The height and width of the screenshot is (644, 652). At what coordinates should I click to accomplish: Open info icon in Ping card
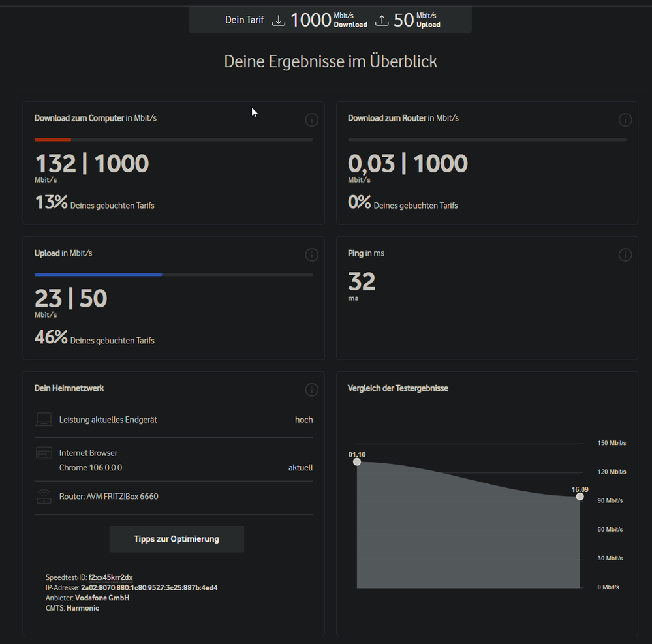point(625,254)
